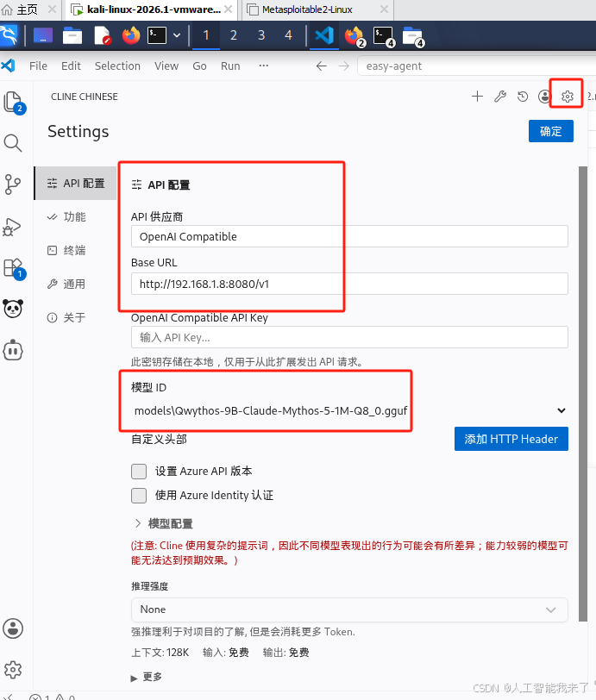Launch the file manager from Kali panel

click(72, 35)
